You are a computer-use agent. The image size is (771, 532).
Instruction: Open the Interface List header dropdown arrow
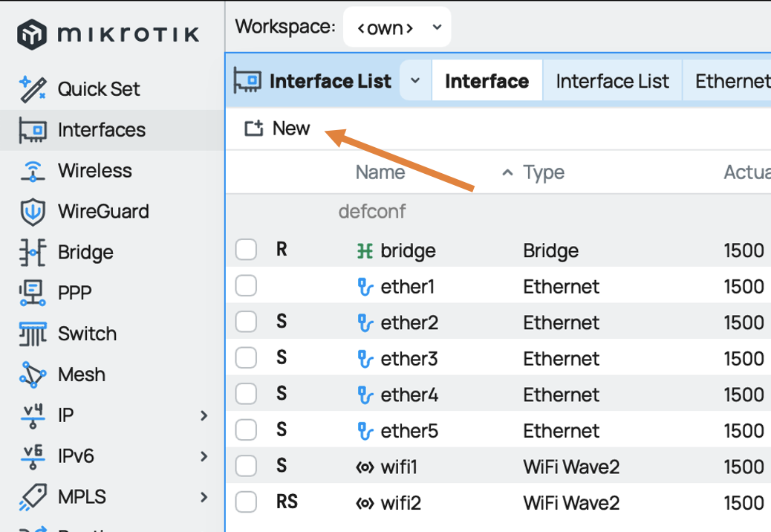tap(414, 80)
